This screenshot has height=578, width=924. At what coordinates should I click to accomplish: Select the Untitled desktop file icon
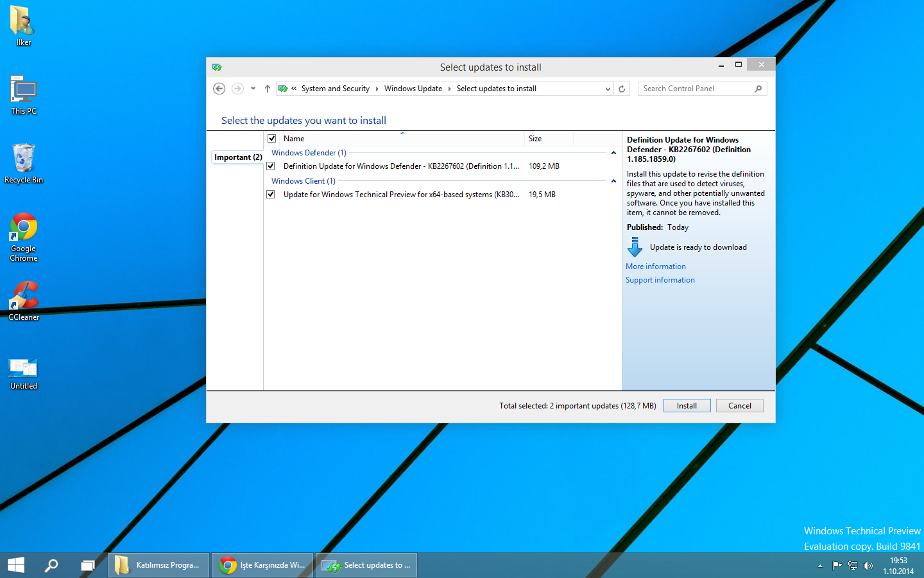click(24, 374)
